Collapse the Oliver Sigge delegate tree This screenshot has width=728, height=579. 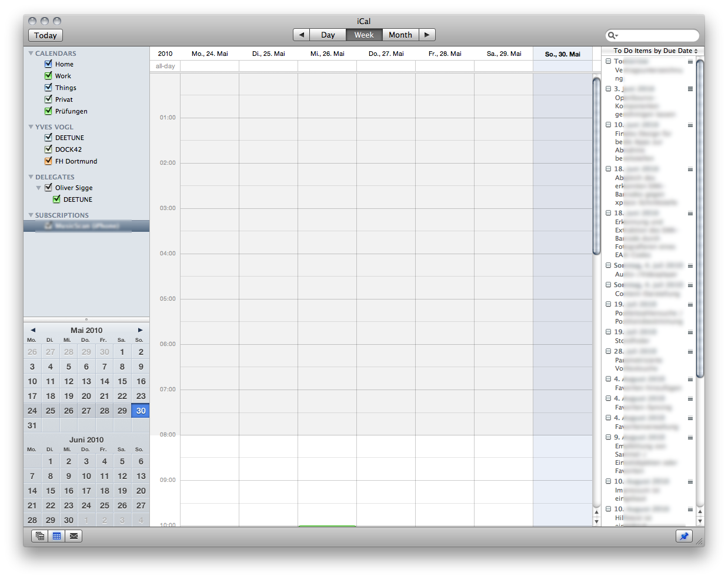click(39, 188)
